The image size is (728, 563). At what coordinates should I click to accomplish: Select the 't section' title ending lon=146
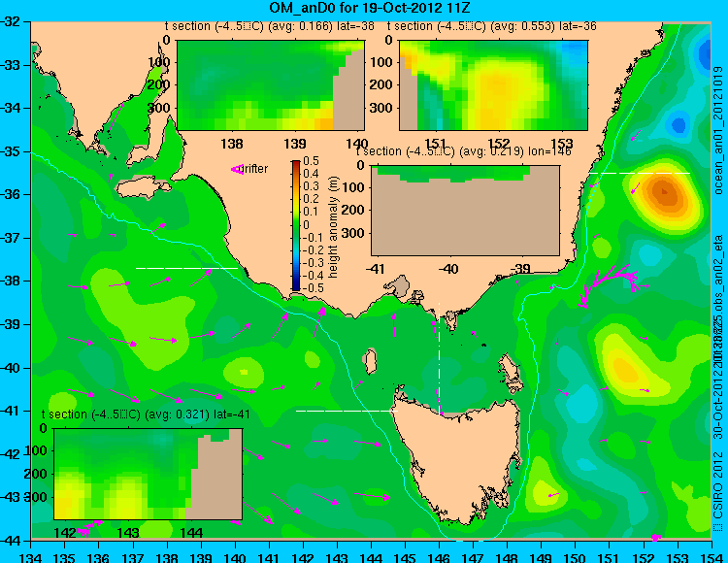[x=463, y=151]
